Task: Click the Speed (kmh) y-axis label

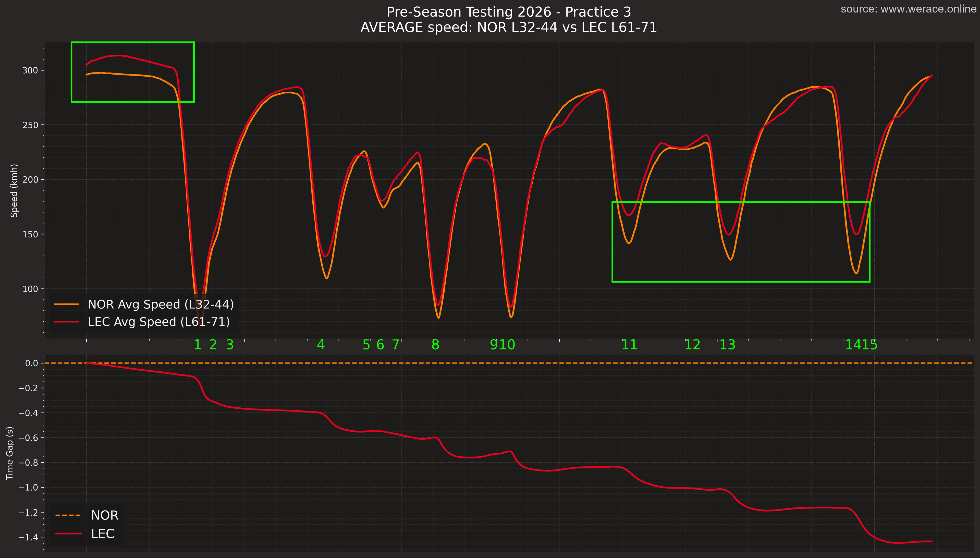Action: 14,190
